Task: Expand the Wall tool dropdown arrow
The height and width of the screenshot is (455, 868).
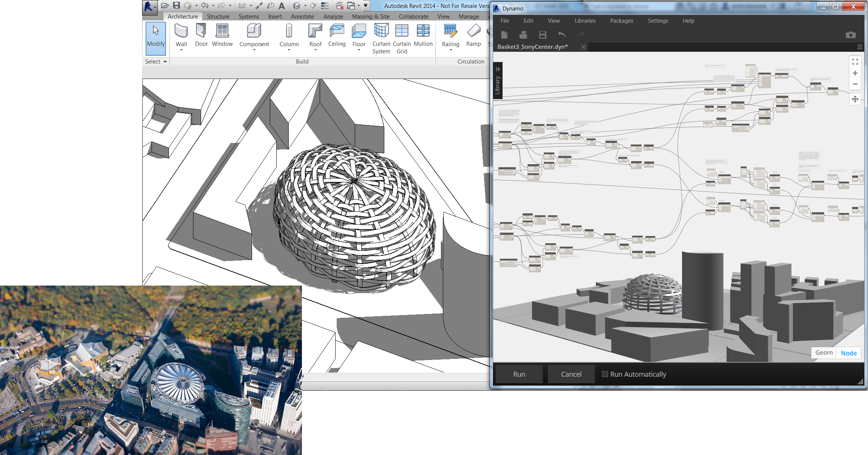Action: pos(181,50)
